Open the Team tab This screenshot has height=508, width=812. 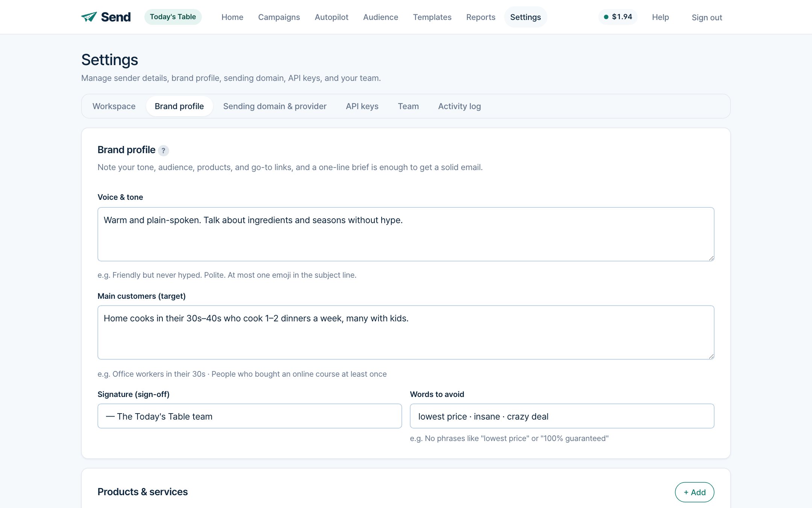click(408, 106)
